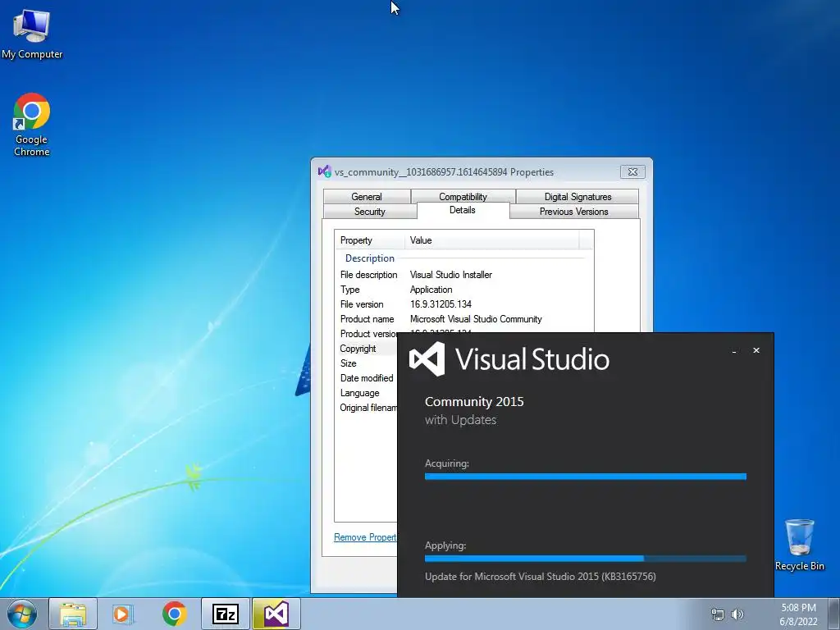Open Chrome from the taskbar
The height and width of the screenshot is (630, 840).
pyautogui.click(x=174, y=614)
